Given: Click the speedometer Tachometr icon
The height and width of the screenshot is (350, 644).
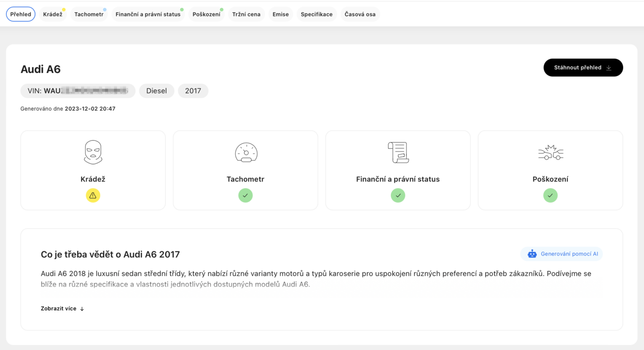Looking at the screenshot, I should pyautogui.click(x=246, y=152).
